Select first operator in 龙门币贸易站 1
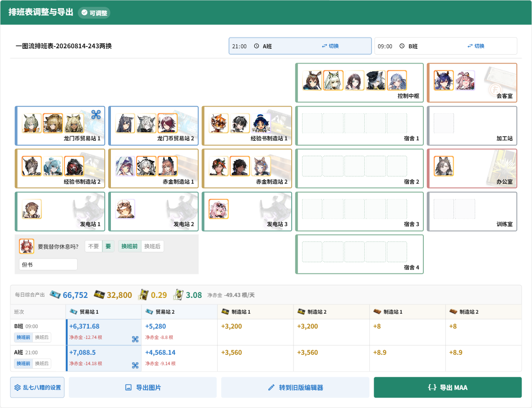 pyautogui.click(x=32, y=123)
